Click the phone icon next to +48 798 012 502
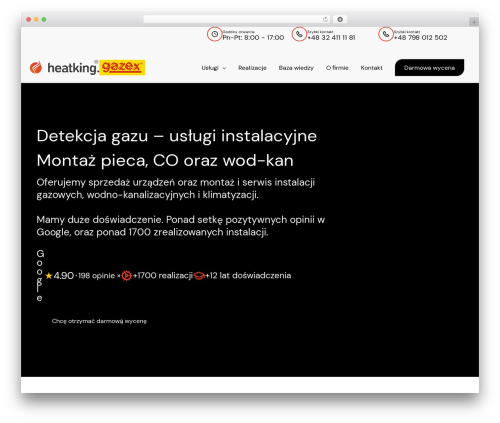The image size is (500, 423). tap(385, 34)
